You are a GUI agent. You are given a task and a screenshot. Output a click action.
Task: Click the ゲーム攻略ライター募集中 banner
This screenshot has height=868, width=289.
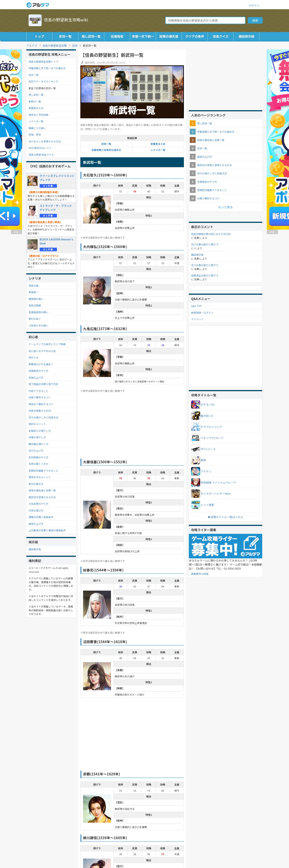click(x=225, y=546)
